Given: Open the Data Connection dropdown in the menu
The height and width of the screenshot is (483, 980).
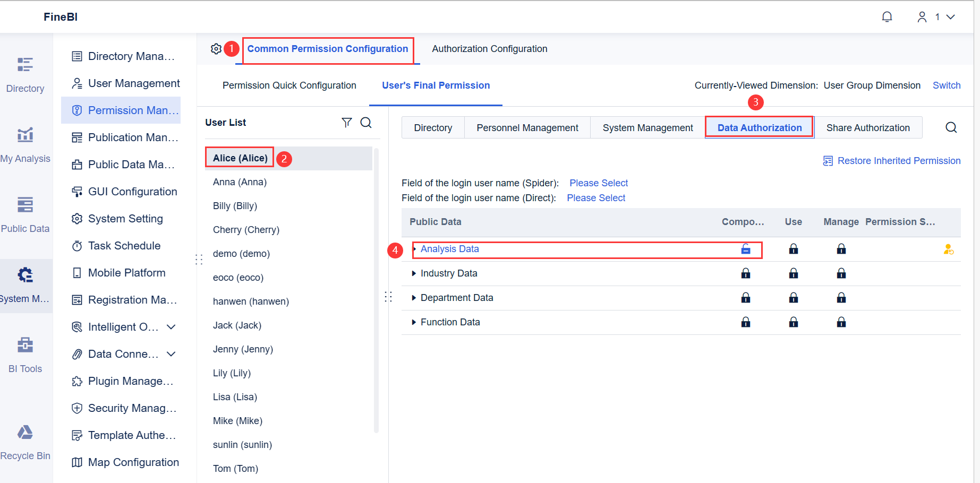Looking at the screenshot, I should coord(171,353).
